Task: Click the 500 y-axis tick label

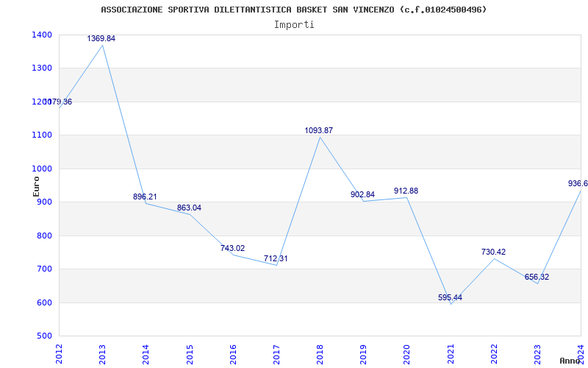Action: click(x=44, y=336)
